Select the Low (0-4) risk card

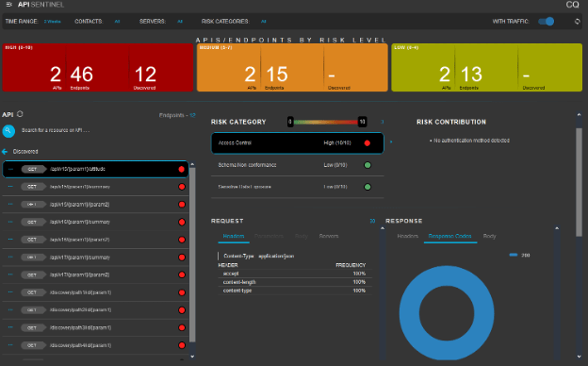point(487,68)
